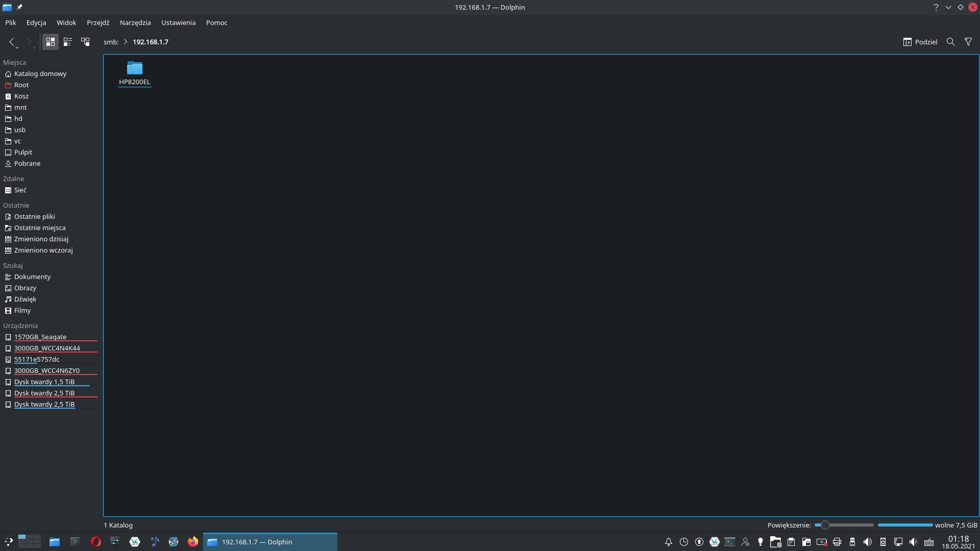The image size is (980, 551).
Task: Open the Plik menu
Action: pyautogui.click(x=11, y=22)
